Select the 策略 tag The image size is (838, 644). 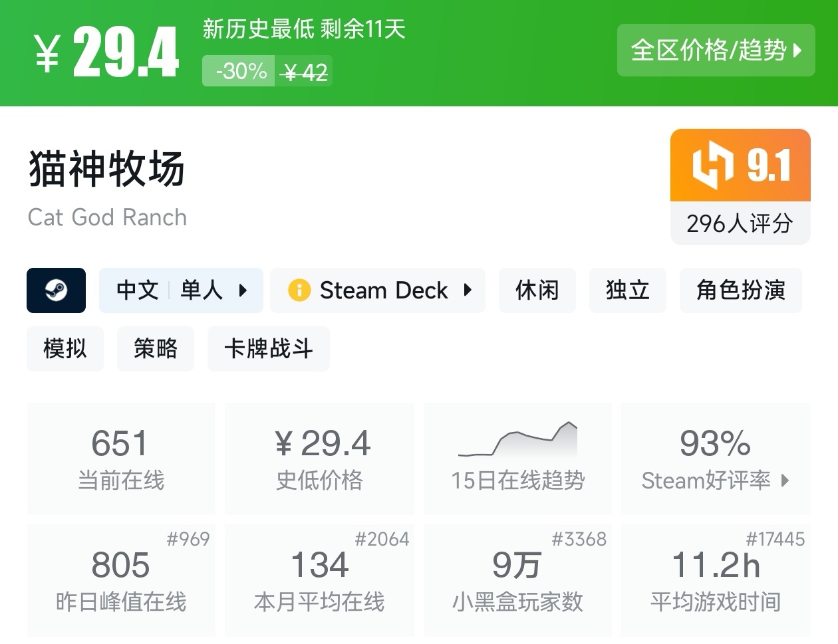(x=156, y=349)
